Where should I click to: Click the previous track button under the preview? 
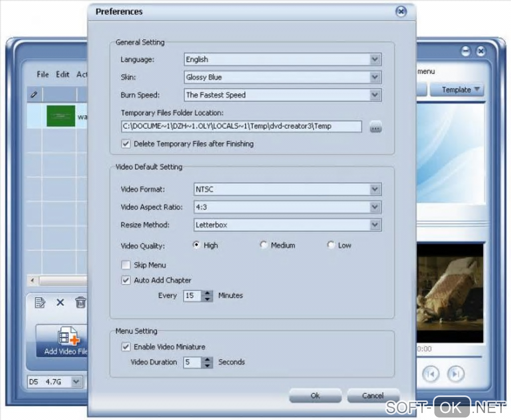430,374
